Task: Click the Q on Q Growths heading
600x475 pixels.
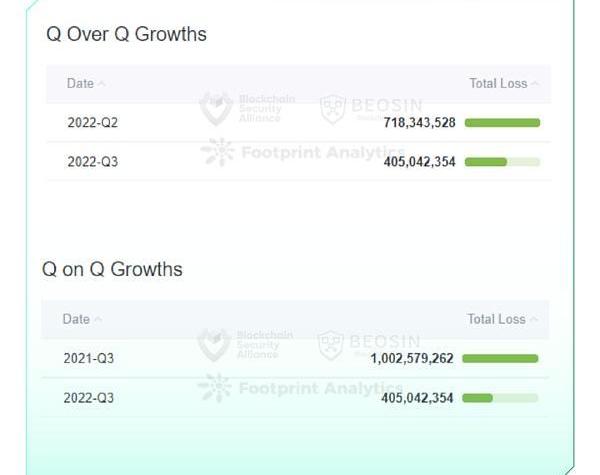Action: [x=112, y=269]
